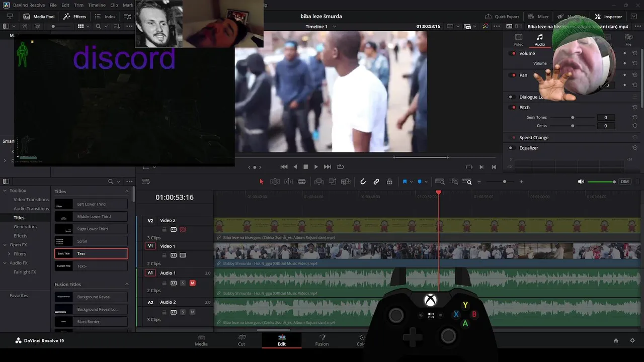This screenshot has width=644, height=362.
Task: Open the marker color dropdown arrow
Action: click(x=426, y=182)
